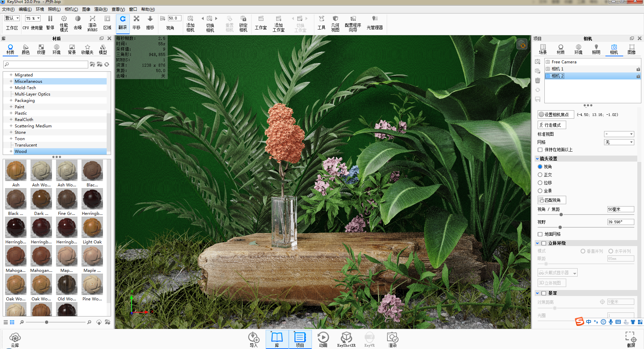Open the Standard Views (标准视图) dropdown
Viewport: 644px width, 349px height.
click(x=619, y=134)
